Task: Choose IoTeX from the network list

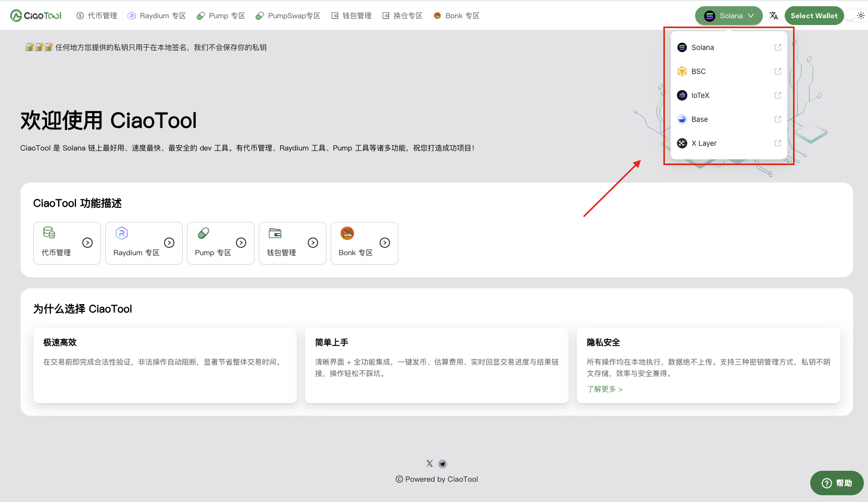Action: pos(729,95)
